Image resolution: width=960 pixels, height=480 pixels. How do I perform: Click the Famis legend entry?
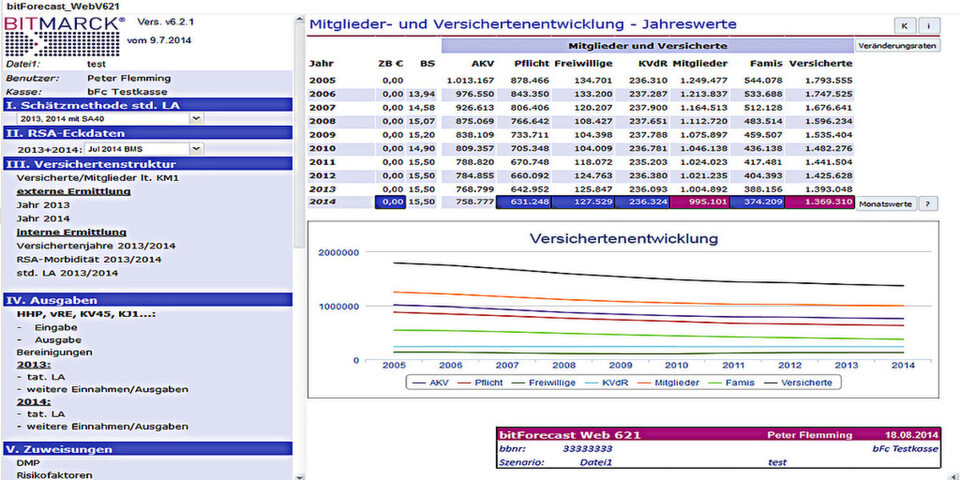pyautogui.click(x=734, y=383)
